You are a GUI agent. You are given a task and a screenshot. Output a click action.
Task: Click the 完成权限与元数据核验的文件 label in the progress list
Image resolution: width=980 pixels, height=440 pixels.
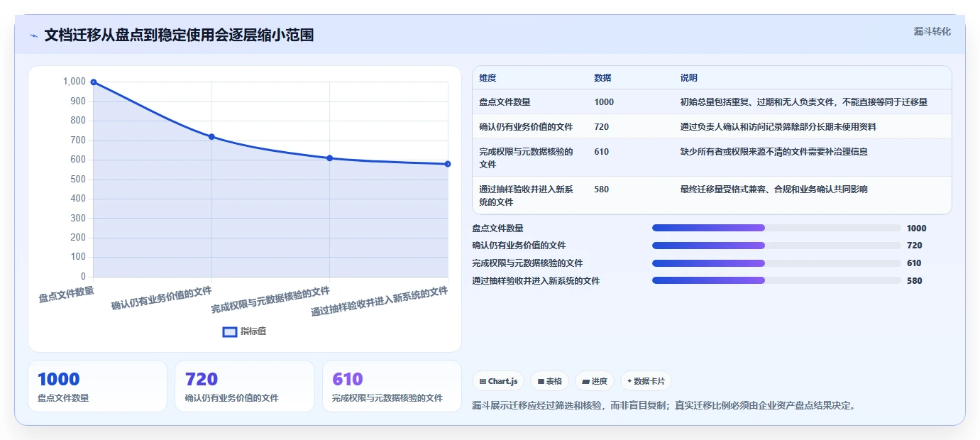pos(527,263)
